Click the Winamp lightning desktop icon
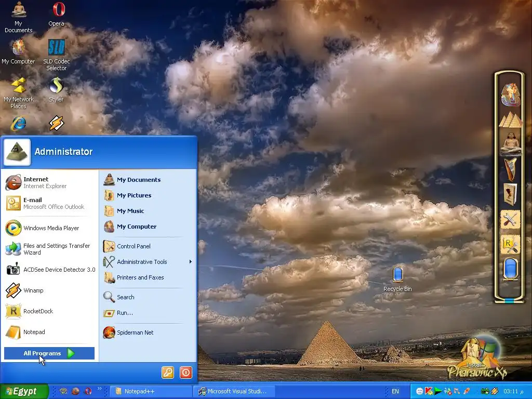 56,123
